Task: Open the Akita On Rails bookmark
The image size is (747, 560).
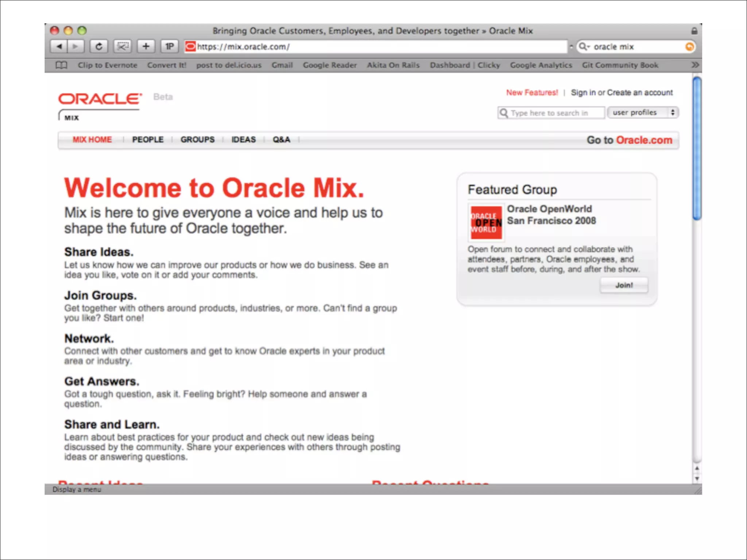Action: pyautogui.click(x=393, y=65)
